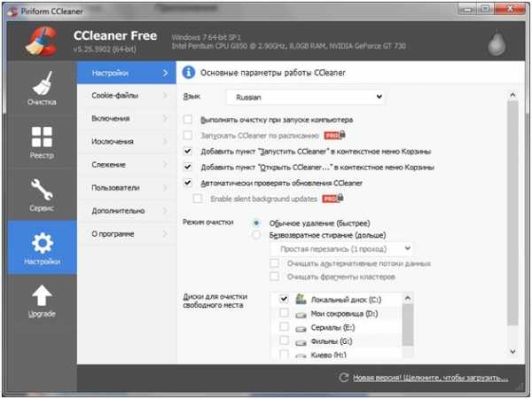
Task: Enable cleaning at computer startup checkbox
Action: [188, 120]
